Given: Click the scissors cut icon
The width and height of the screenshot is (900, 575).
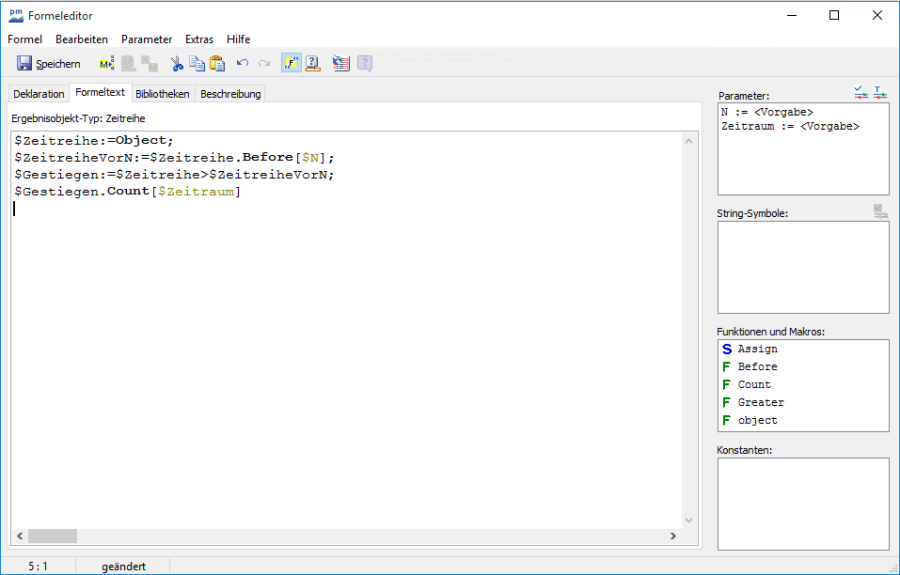Looking at the screenshot, I should pos(177,63).
